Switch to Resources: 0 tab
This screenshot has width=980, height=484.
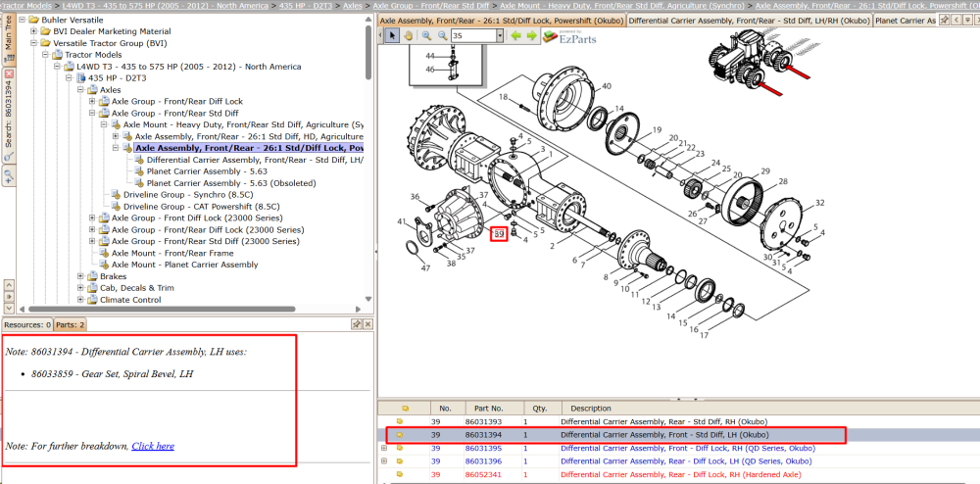[26, 324]
